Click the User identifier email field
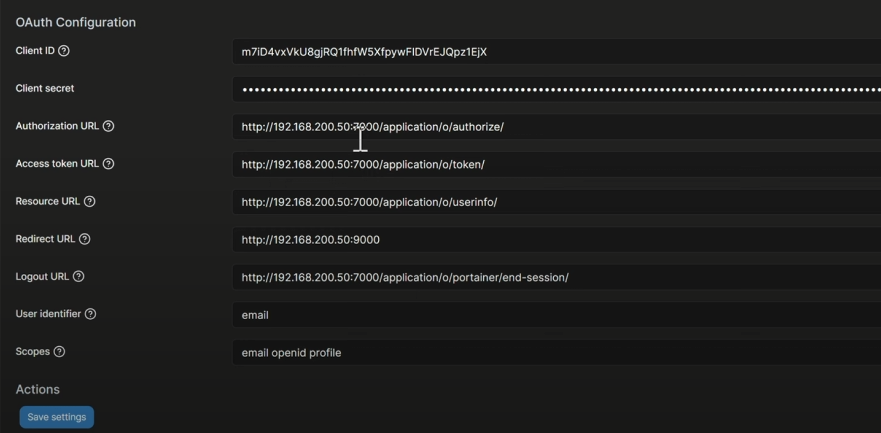Viewport: 881px width, 433px height. 557,315
